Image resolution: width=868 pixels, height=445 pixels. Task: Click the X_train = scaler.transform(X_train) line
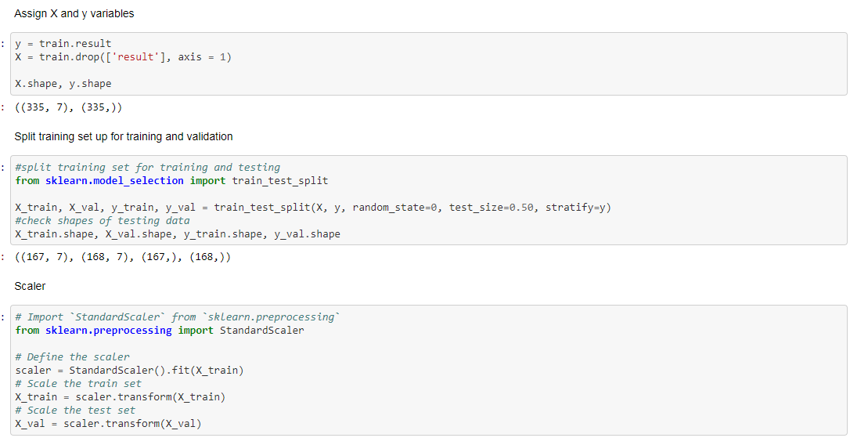click(x=120, y=397)
